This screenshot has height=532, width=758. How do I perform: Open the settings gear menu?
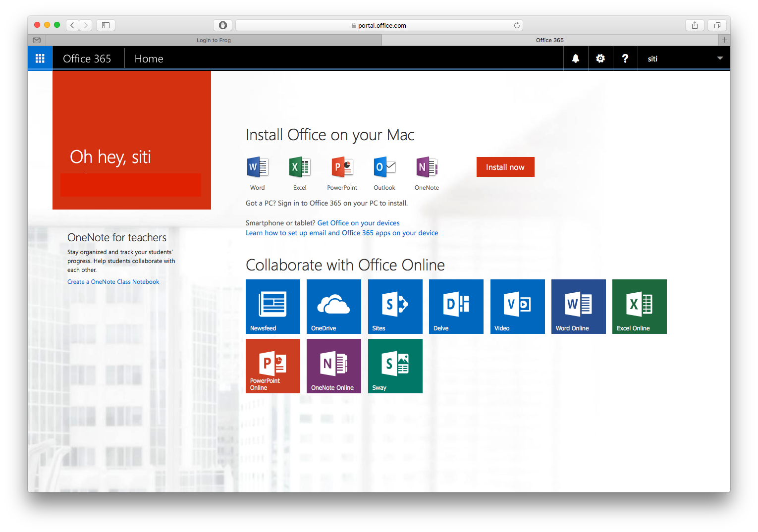tap(600, 58)
